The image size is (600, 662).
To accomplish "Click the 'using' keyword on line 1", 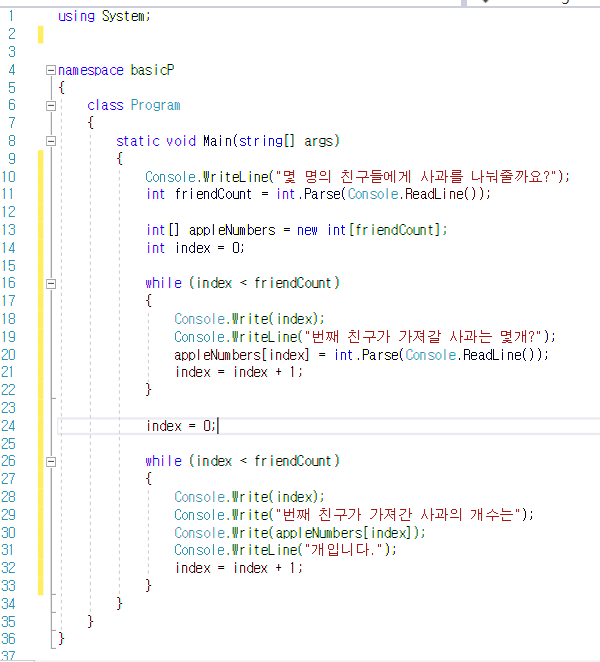I will [x=76, y=16].
